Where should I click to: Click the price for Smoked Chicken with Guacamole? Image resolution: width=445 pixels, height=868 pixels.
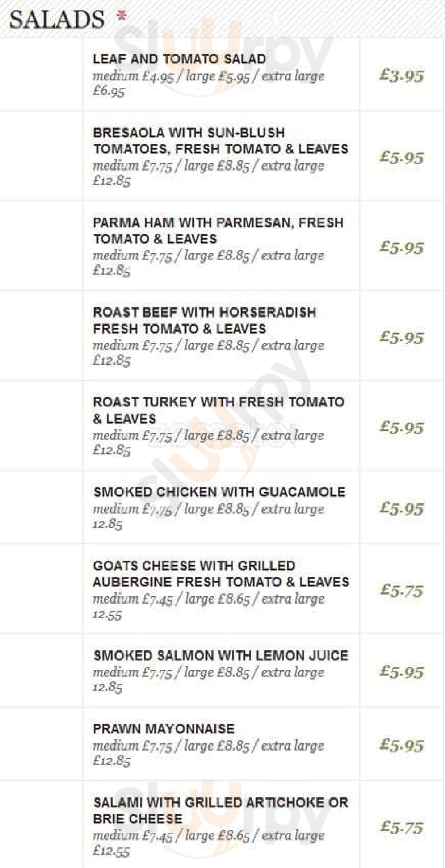(x=401, y=509)
